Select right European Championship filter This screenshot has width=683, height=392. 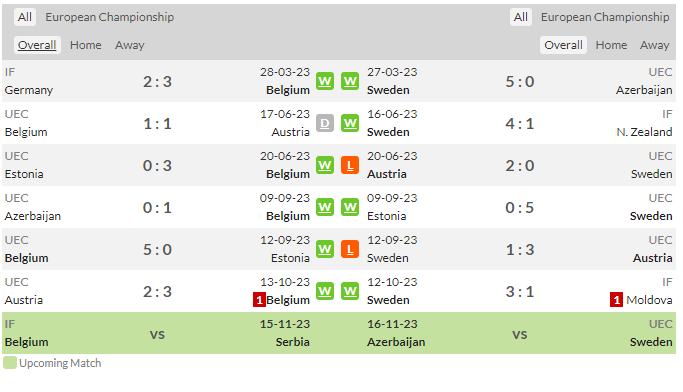click(605, 17)
